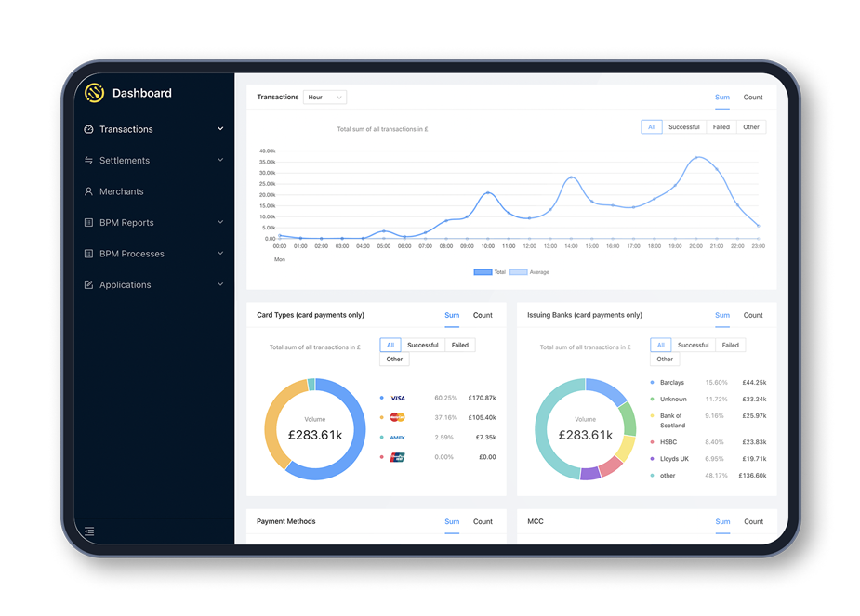
Task: Click the Barclays legend color dot
Action: 652,383
